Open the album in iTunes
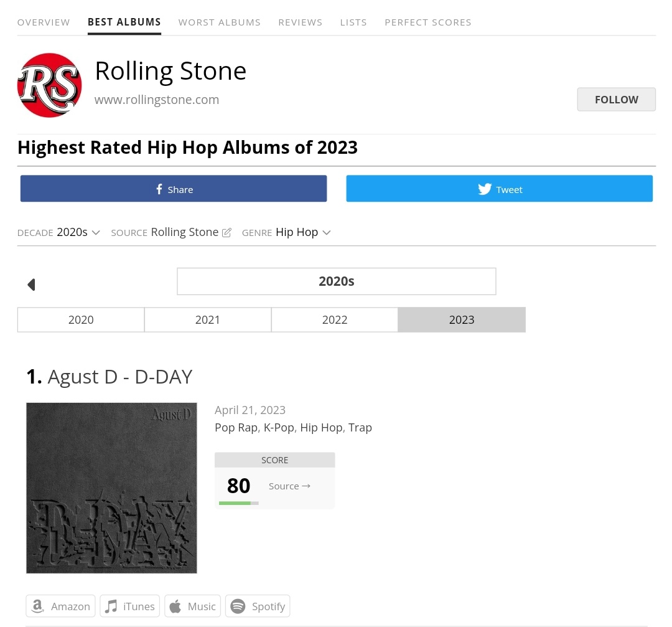The width and height of the screenshot is (672, 627). [130, 606]
